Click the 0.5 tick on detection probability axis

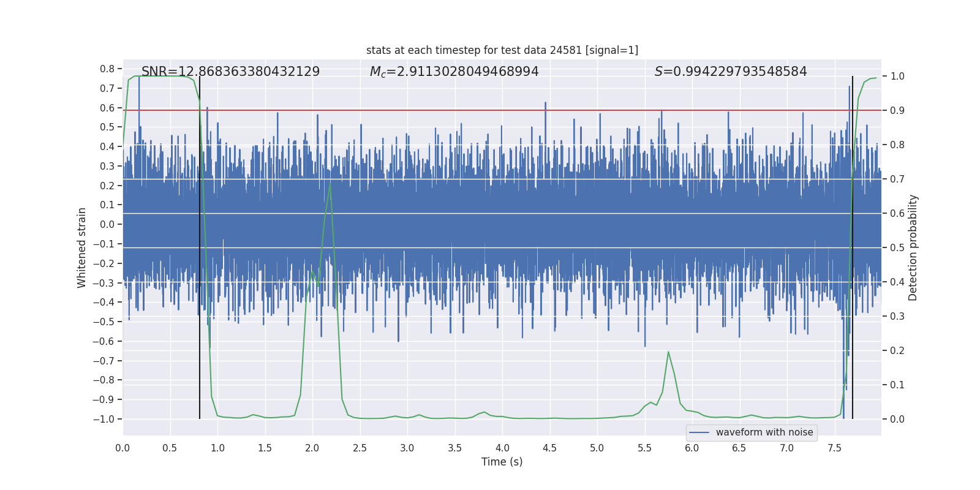[897, 247]
